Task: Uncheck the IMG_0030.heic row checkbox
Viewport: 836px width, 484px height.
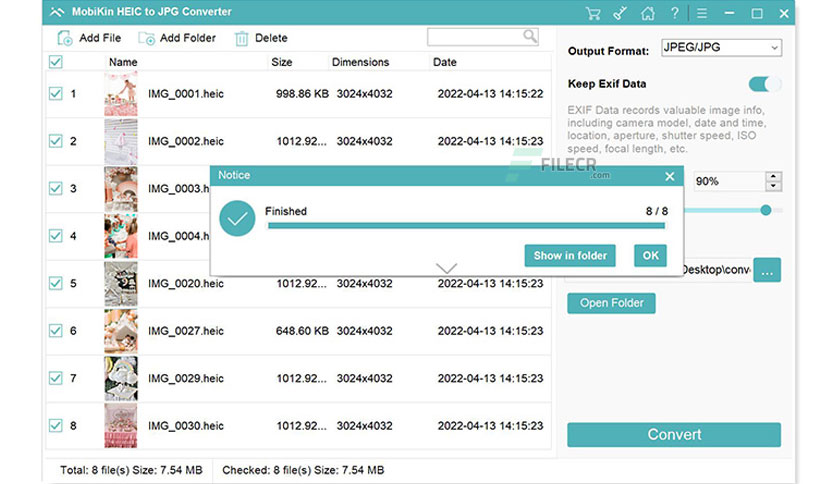Action: [x=55, y=426]
